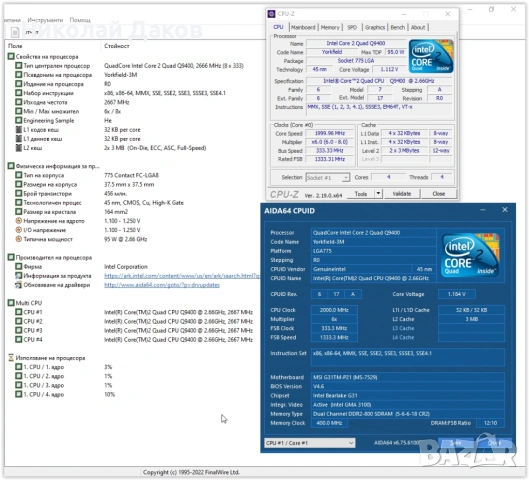The width and height of the screenshot is (529, 480).
Task: Open the Tools dropdown arrow in CPU-Z
Action: click(x=378, y=194)
